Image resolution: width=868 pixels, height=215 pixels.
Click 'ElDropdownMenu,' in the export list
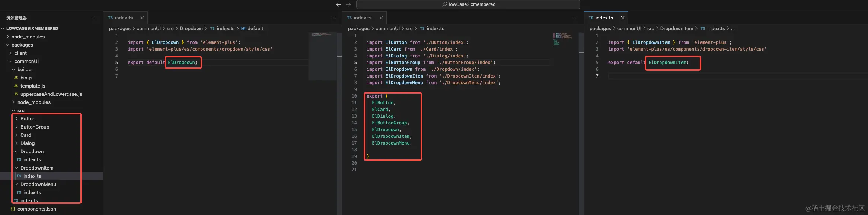coord(392,143)
